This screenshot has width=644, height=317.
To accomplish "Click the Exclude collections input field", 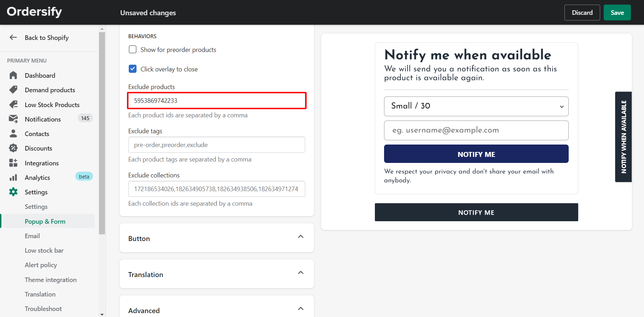I will 217,189.
